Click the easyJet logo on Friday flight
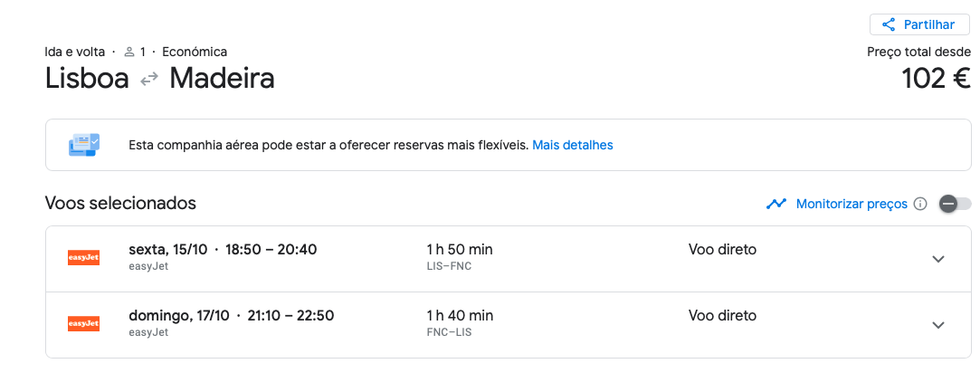 click(x=83, y=257)
